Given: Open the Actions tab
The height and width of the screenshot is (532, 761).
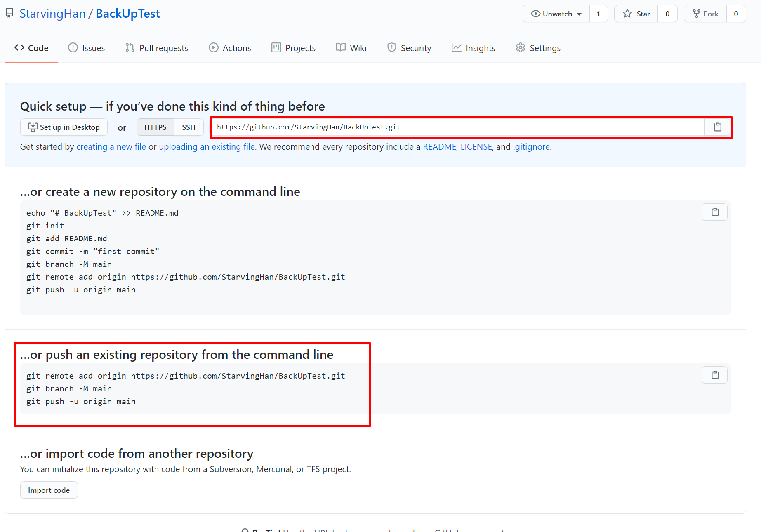Looking at the screenshot, I should tap(230, 48).
